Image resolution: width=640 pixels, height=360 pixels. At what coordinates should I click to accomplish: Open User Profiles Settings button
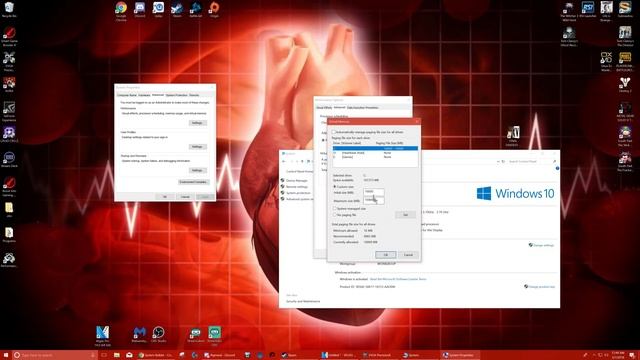point(197,147)
